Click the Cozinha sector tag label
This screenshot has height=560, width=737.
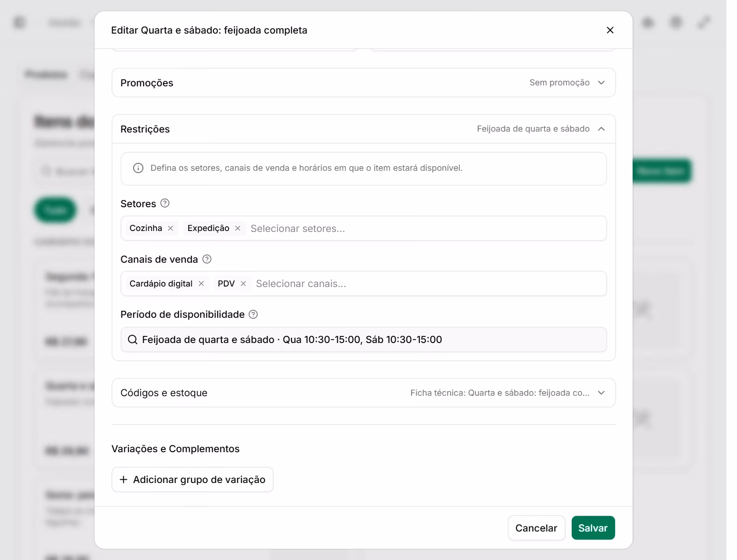(x=146, y=228)
